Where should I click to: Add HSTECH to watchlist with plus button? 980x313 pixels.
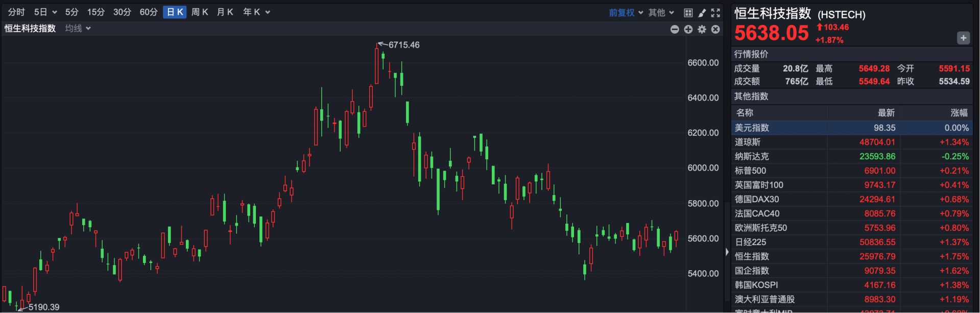click(x=963, y=38)
